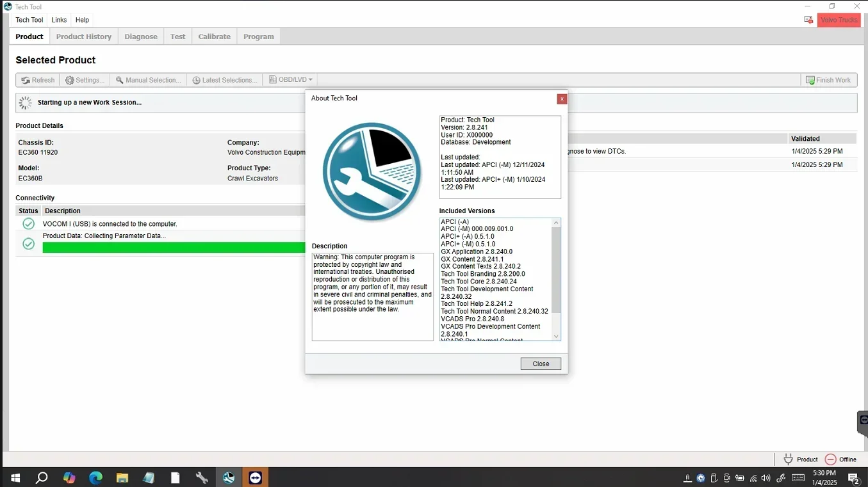Click Safely Remove Hardware USB tray icon
This screenshot has height=487, width=868.
714,478
